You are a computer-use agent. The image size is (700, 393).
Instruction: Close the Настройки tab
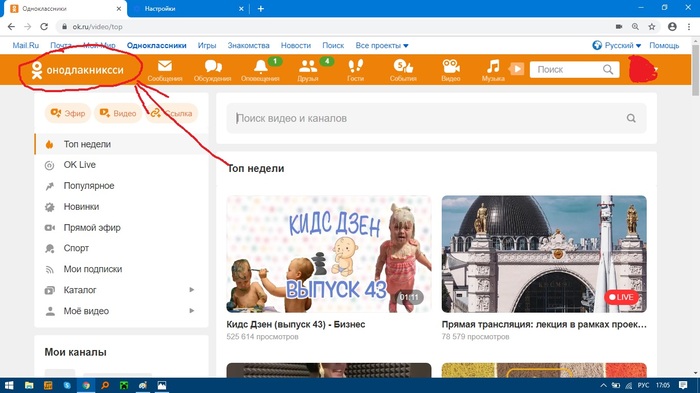[241, 8]
